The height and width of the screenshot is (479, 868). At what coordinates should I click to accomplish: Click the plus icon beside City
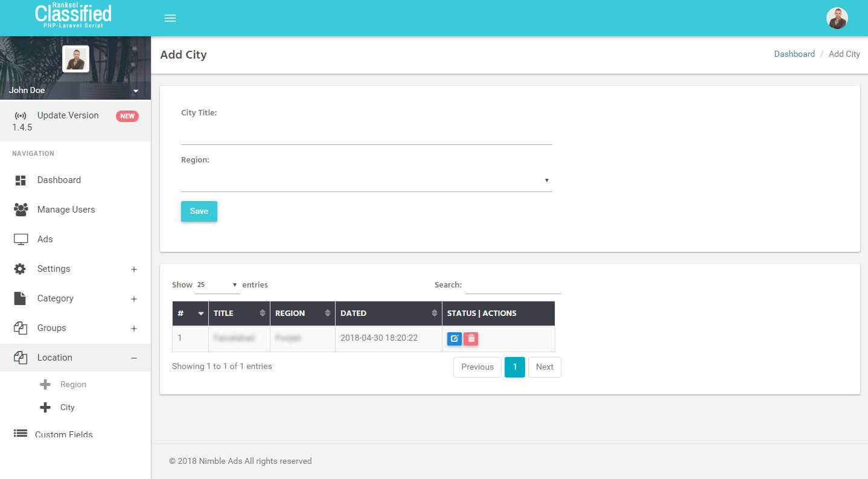pos(45,407)
